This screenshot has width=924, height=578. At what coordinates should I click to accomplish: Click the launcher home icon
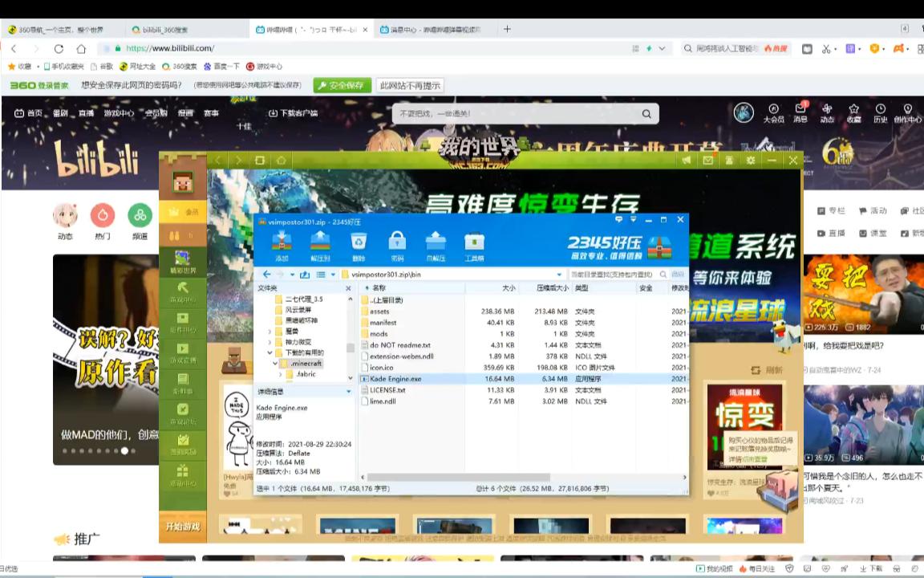(280, 160)
